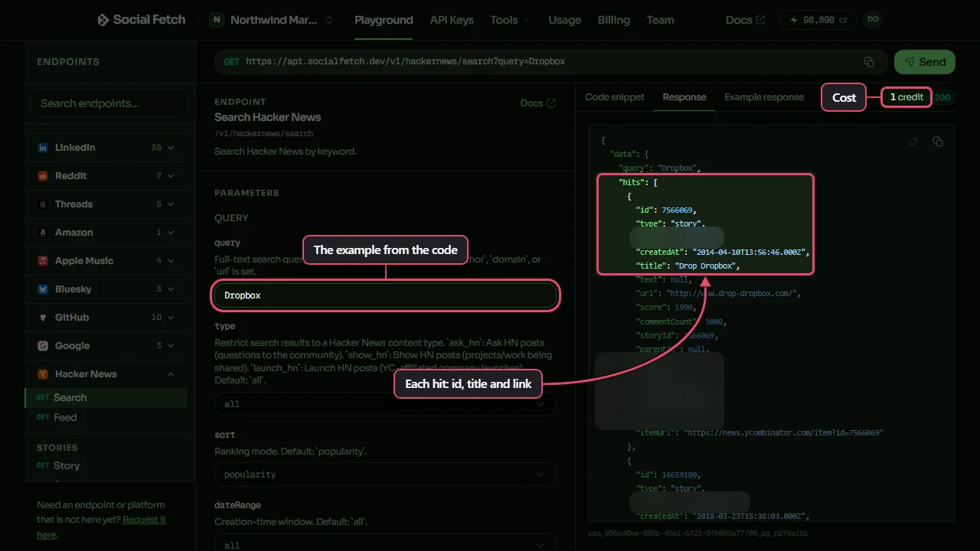Copy the response JSON with the copy icon
The image size is (980, 551).
(938, 142)
